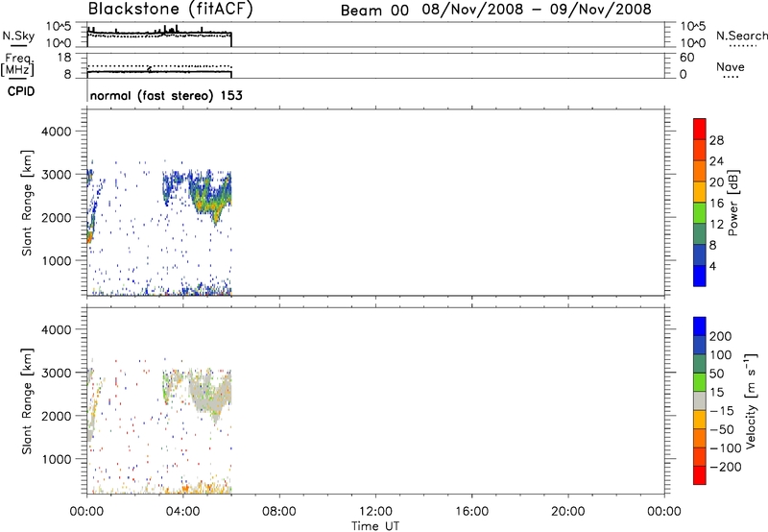Pick the light green segment of Power color bar
This screenshot has width=768, height=532.
coord(700,213)
